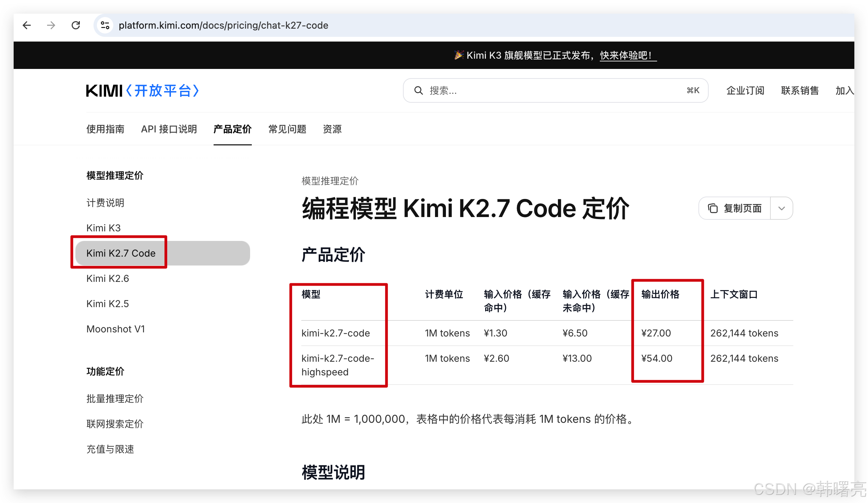Screen dimensions: 868x503
Task: Click the kimi-k2.7-code-highspeed model cell
Action: pyautogui.click(x=337, y=365)
